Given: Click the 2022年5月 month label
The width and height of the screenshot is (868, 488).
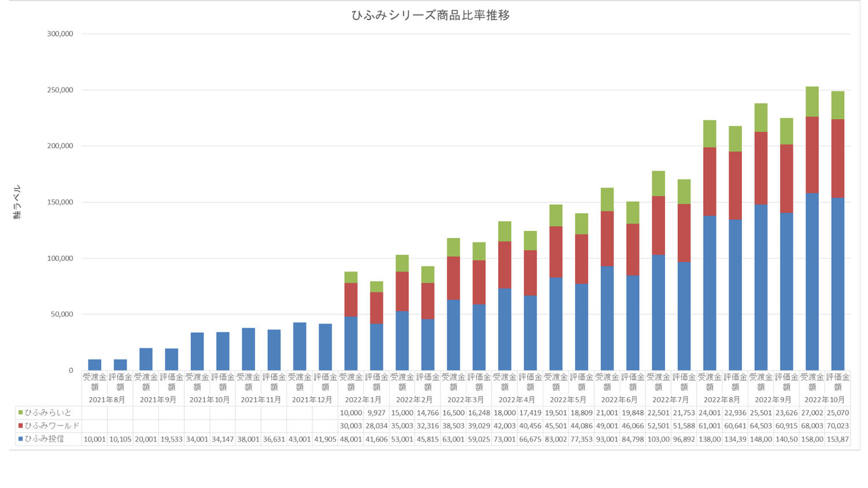Looking at the screenshot, I should (x=568, y=400).
